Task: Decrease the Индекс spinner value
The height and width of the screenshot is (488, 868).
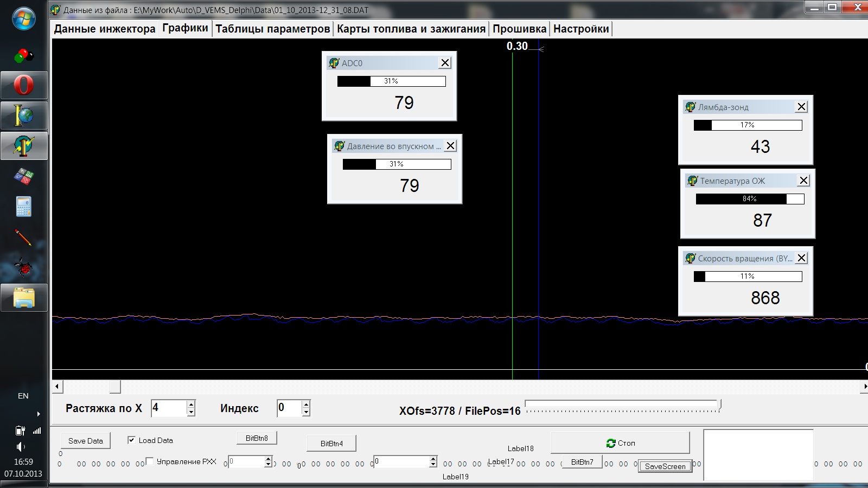Action: click(x=306, y=412)
